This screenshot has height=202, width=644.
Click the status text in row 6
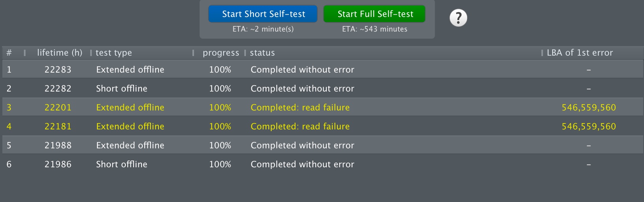302,164
